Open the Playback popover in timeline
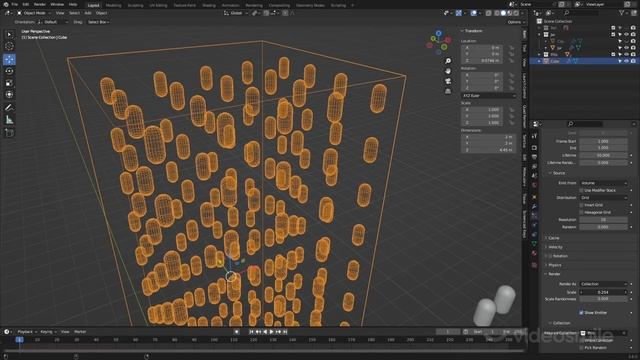640x360 pixels. 27,332
